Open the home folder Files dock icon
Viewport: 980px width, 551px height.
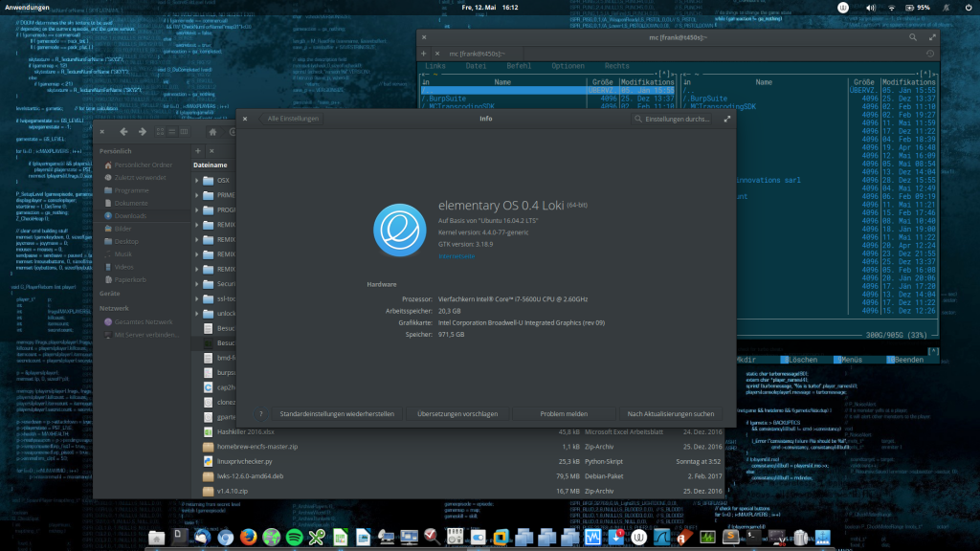point(156,537)
